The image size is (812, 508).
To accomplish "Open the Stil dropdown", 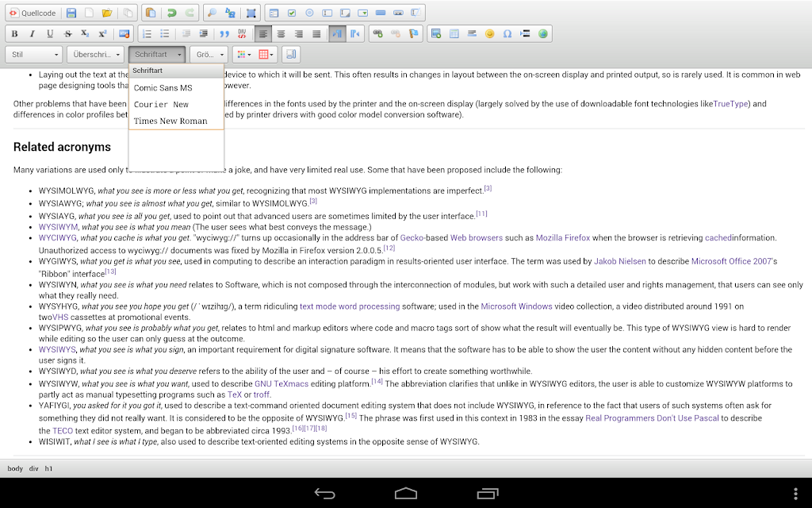I will [x=34, y=55].
